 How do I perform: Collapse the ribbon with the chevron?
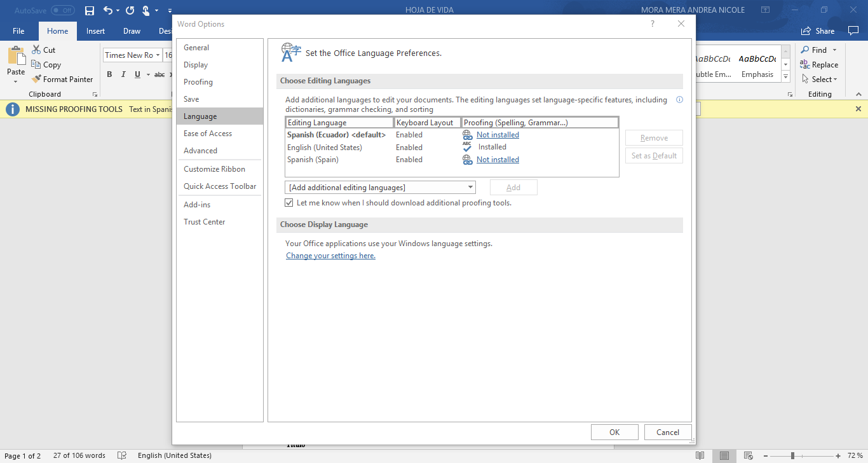[858, 94]
